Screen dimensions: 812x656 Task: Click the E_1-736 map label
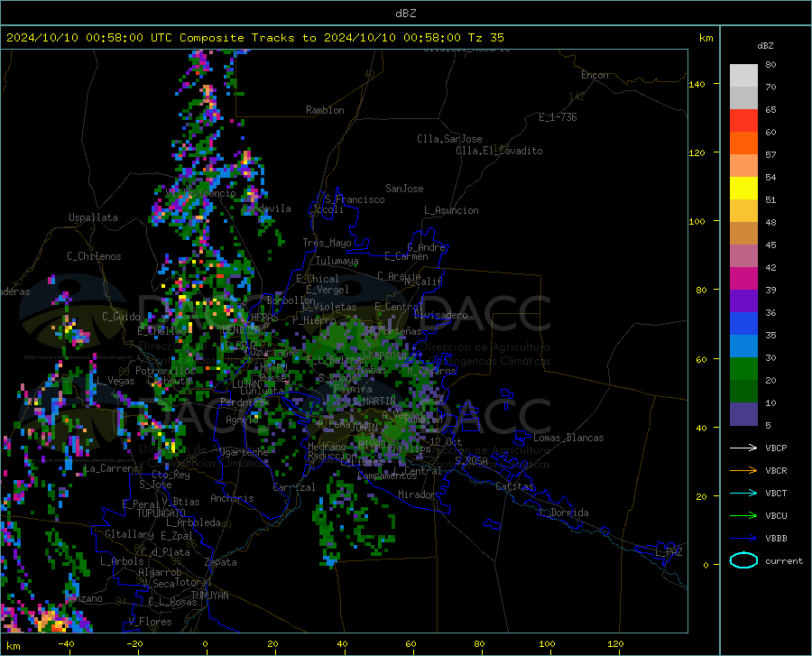[558, 117]
